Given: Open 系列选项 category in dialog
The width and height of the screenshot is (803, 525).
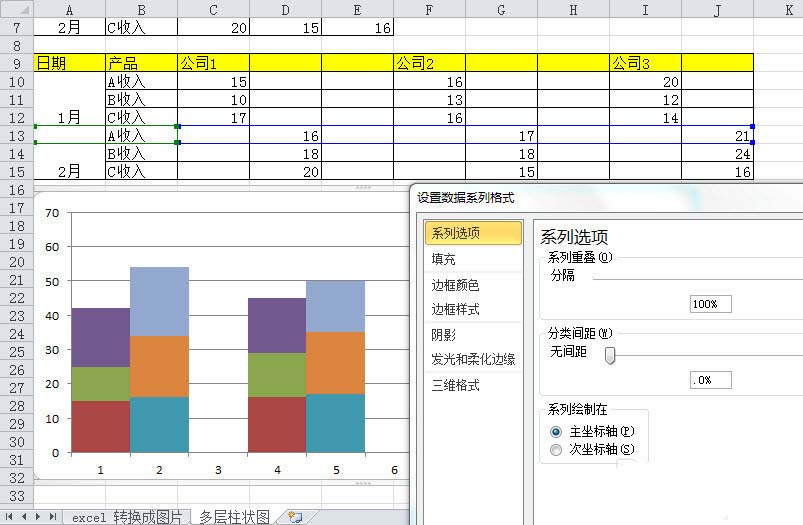Looking at the screenshot, I should point(473,233).
